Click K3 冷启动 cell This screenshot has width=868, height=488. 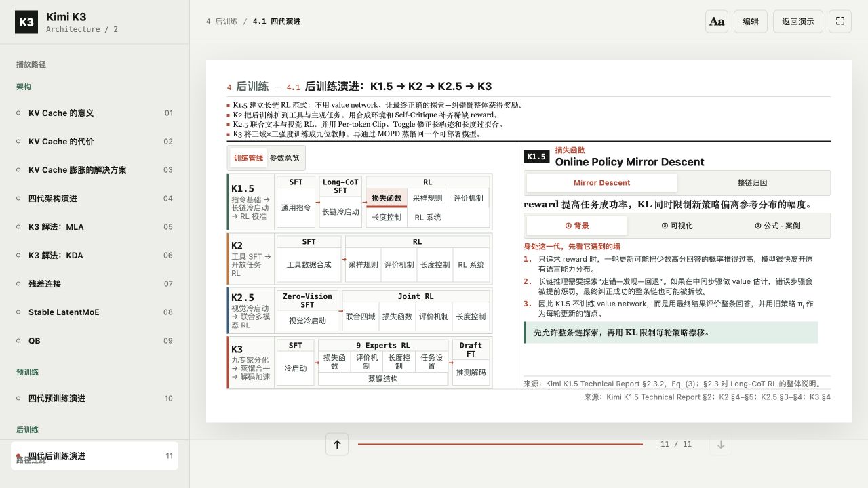296,369
